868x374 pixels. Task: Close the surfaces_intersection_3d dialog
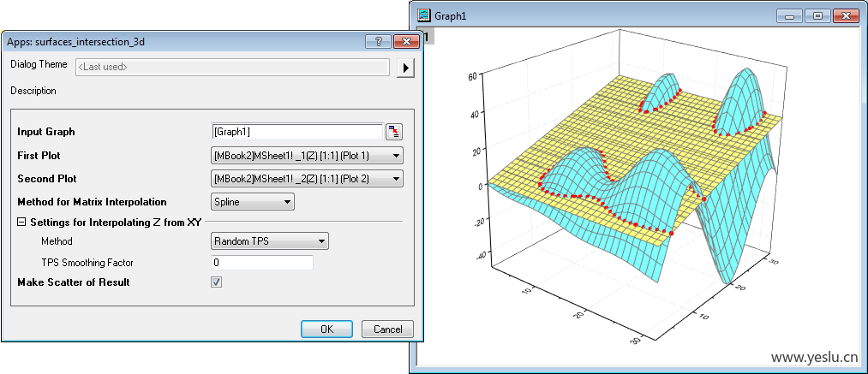click(406, 41)
